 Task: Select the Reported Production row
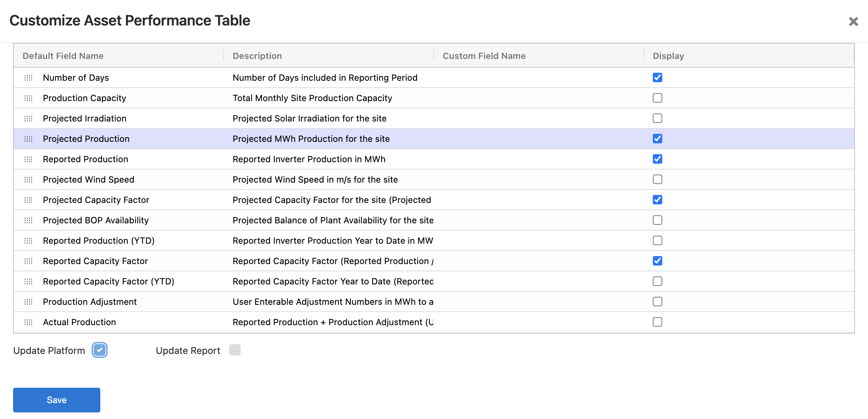tap(85, 159)
